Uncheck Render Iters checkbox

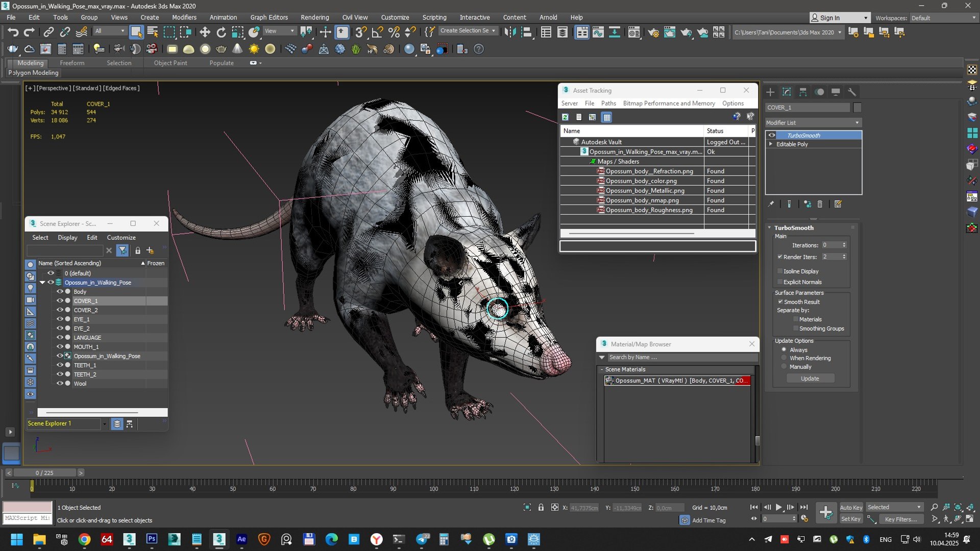coord(780,257)
